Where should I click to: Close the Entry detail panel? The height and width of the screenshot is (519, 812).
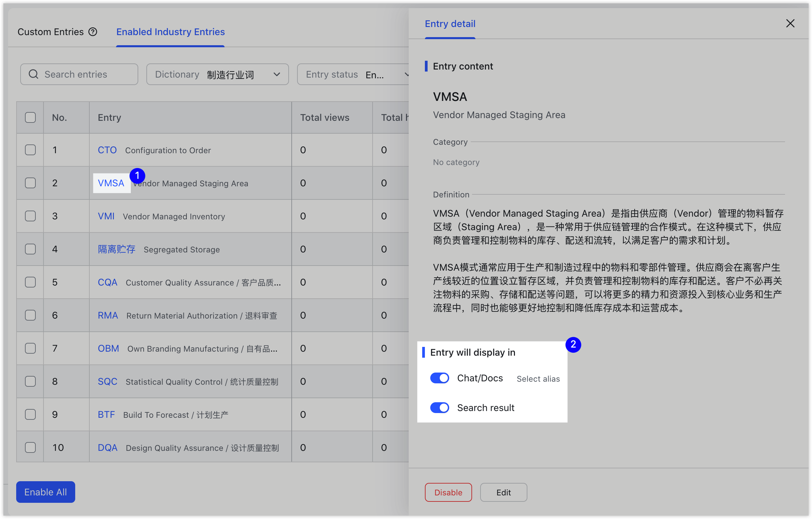[790, 23]
